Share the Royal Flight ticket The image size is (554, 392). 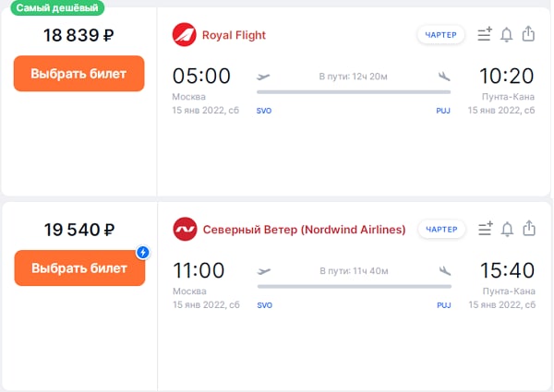tap(529, 34)
